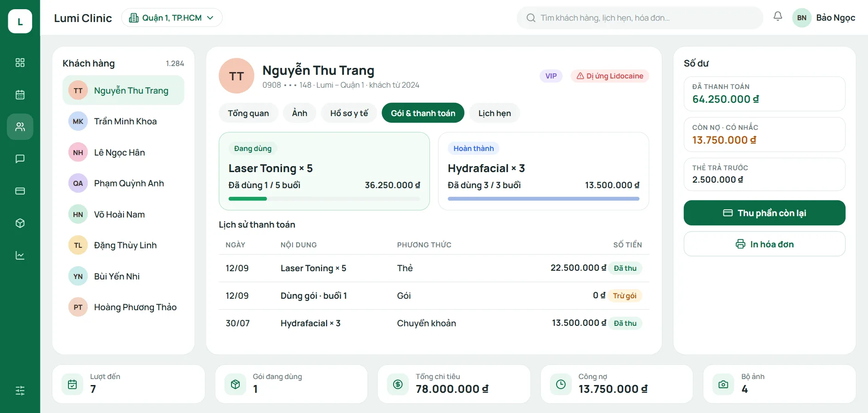Open the calendar icon in sidebar
The width and height of the screenshot is (868, 413).
coord(20,95)
